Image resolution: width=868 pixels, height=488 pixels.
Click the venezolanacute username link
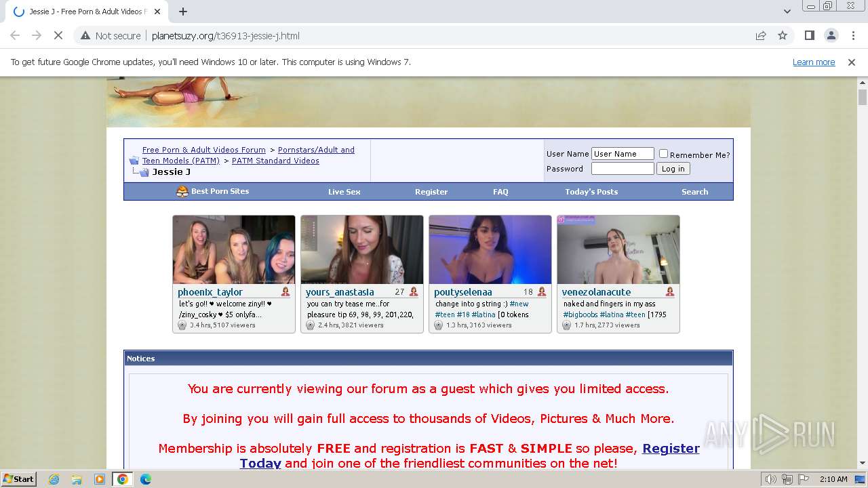(x=596, y=292)
